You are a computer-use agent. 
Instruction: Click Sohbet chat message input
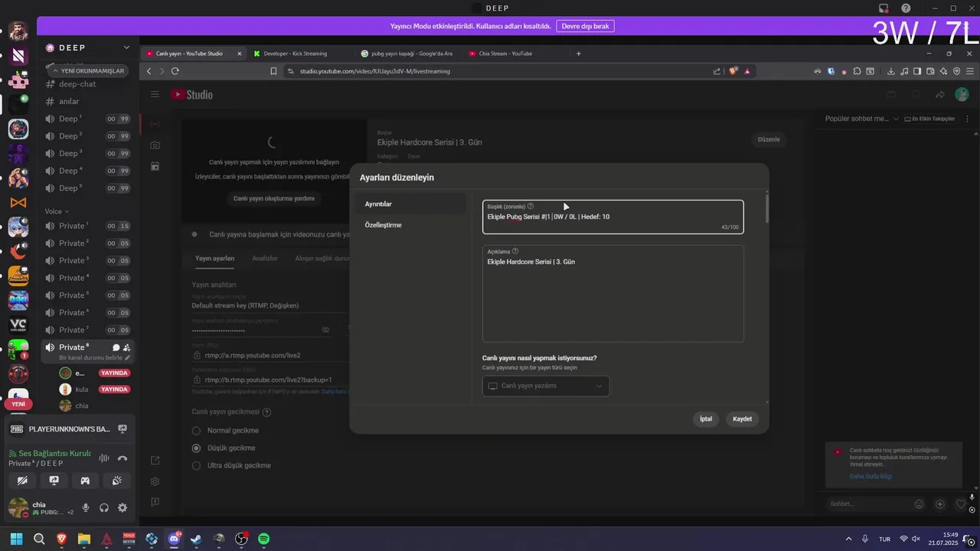coord(867,504)
